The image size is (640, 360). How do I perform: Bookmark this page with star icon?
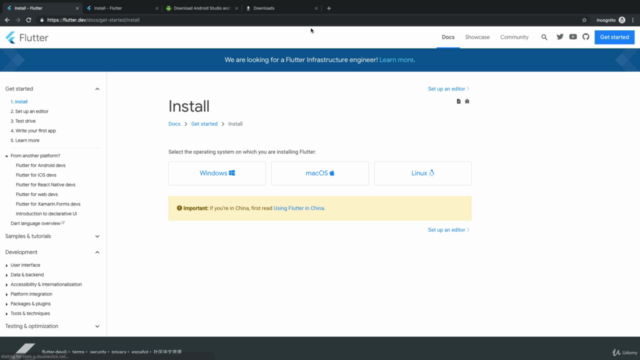(584, 20)
